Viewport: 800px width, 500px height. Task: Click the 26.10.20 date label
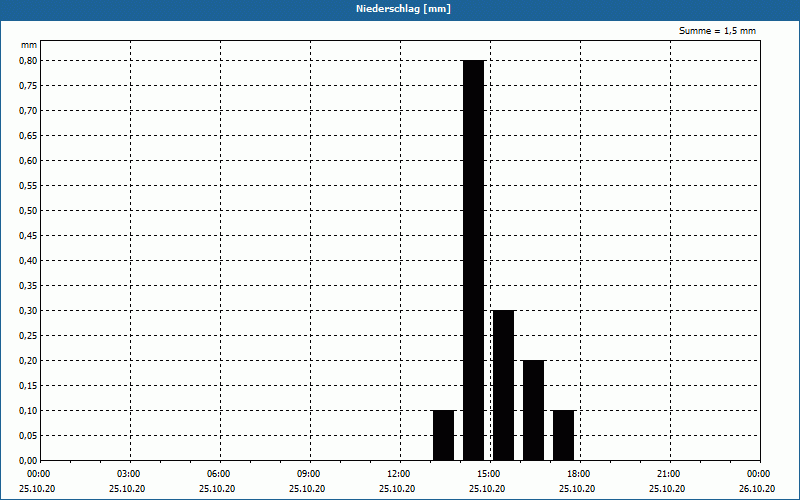[757, 489]
